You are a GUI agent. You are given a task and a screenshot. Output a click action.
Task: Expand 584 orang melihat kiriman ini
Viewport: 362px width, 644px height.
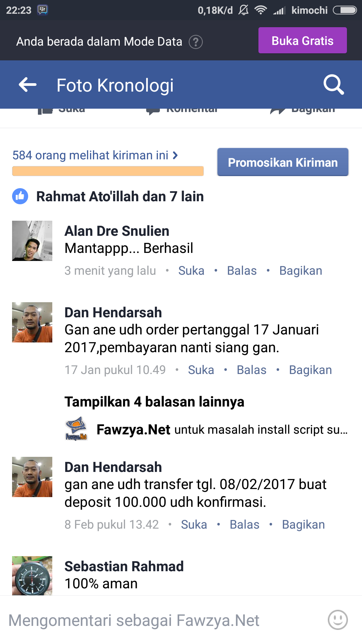tap(95, 155)
